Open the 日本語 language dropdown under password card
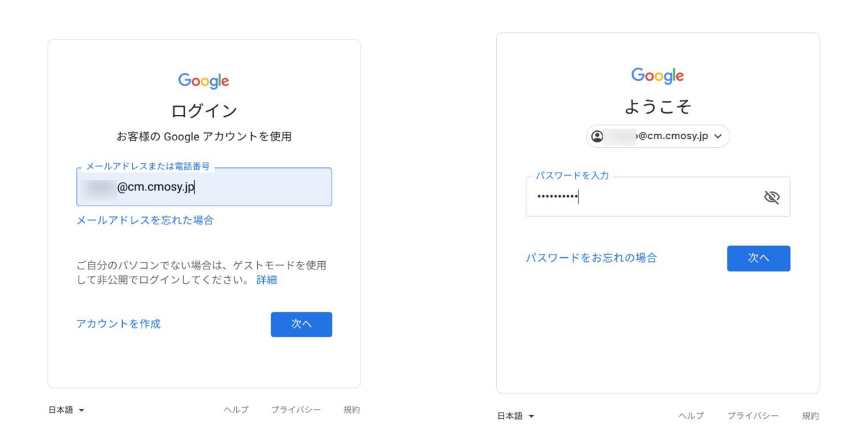Screen dimensions: 868x446 [x=516, y=416]
